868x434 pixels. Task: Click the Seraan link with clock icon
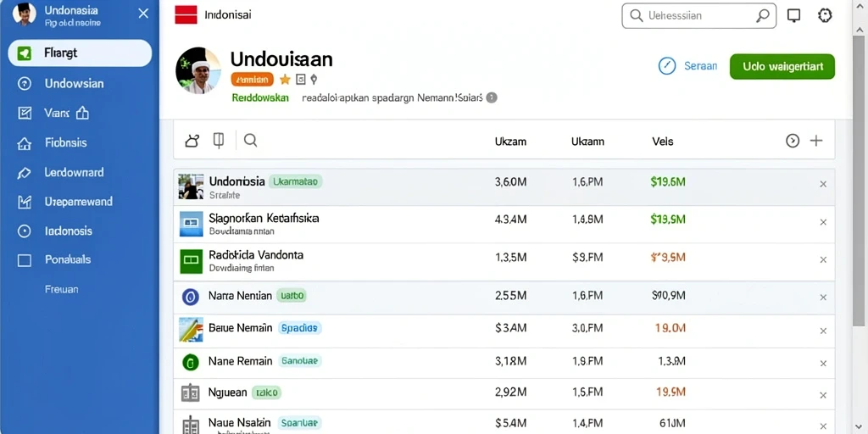pos(687,66)
